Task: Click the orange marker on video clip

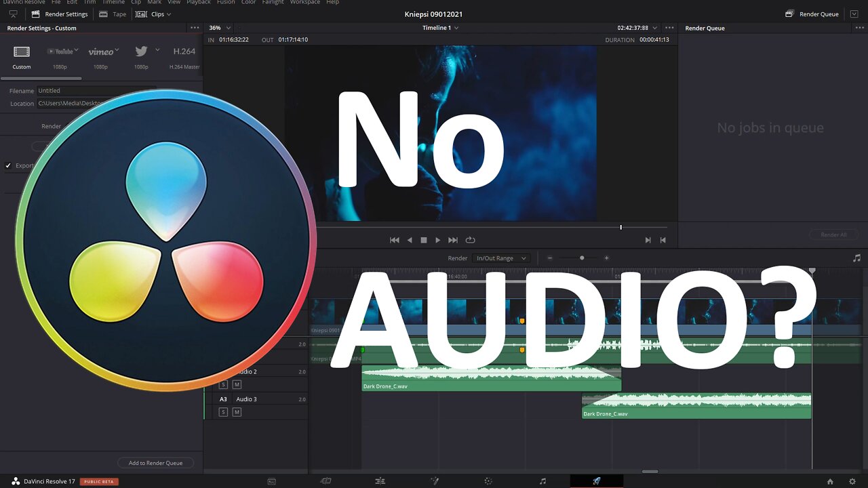Action: (x=521, y=321)
